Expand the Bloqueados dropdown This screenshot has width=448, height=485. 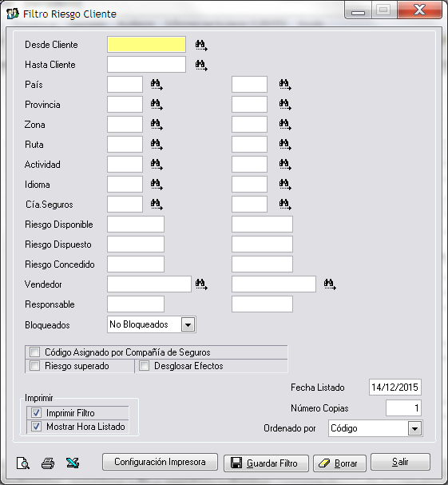pyautogui.click(x=188, y=324)
